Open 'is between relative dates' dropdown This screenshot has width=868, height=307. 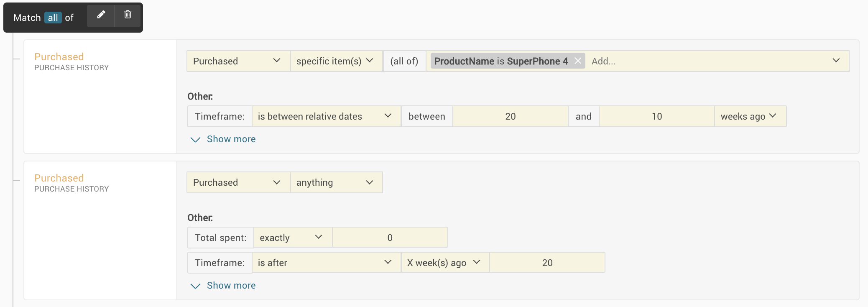point(326,116)
